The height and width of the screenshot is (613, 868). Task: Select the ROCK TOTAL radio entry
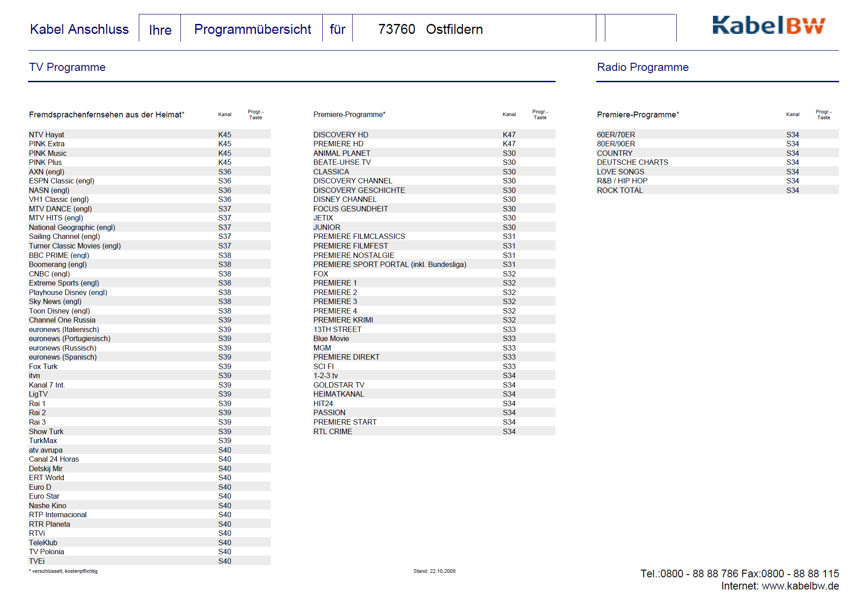(x=619, y=190)
